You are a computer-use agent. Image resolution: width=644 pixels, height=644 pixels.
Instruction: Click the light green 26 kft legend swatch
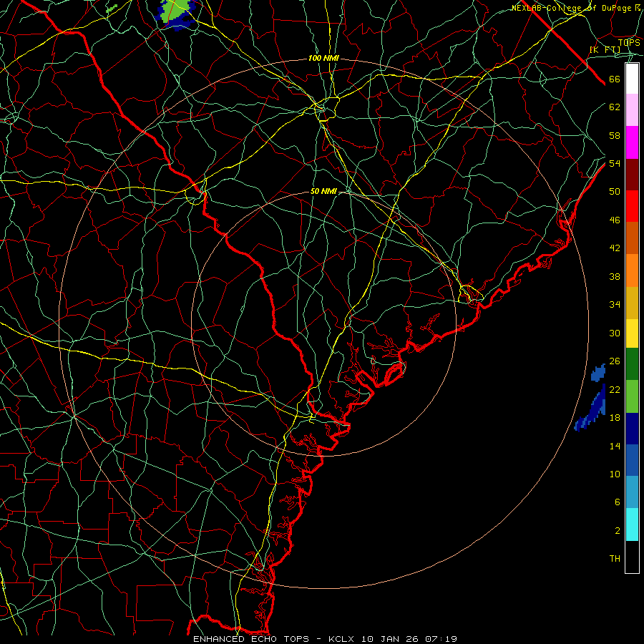click(x=632, y=396)
